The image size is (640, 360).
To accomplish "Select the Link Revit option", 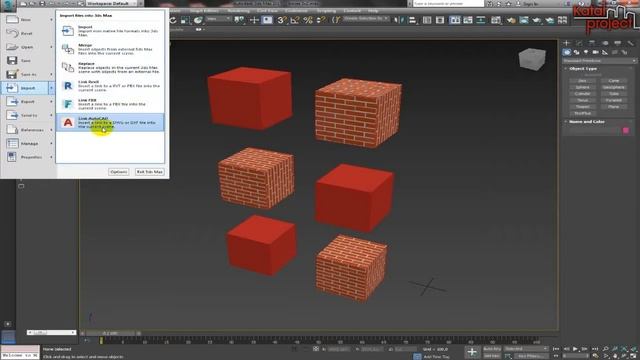I will (110, 86).
